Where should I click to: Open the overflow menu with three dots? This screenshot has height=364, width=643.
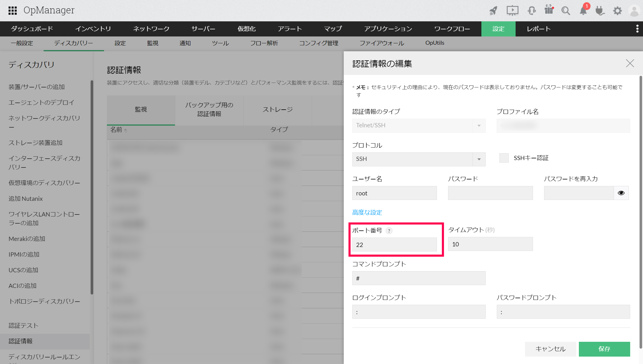638,29
